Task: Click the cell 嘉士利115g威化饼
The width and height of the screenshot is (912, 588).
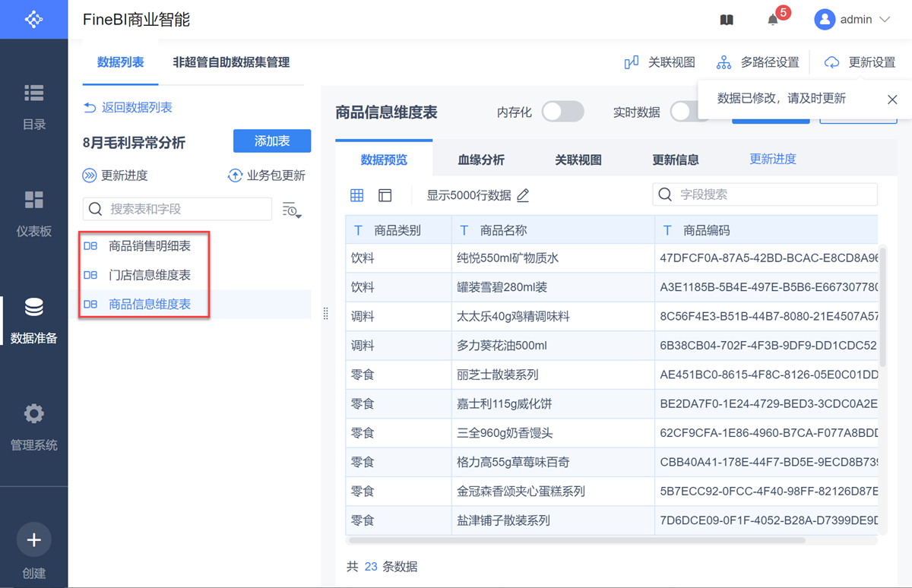Action: 553,403
